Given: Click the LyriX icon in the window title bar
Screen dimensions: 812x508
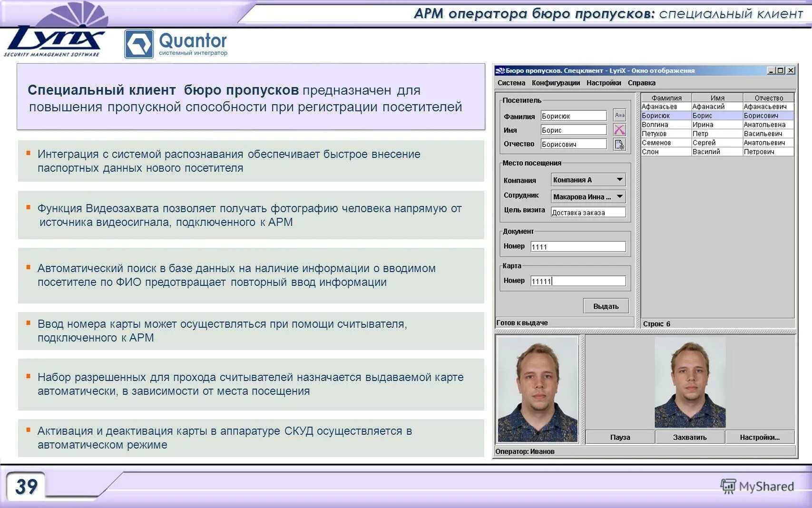Looking at the screenshot, I should pyautogui.click(x=500, y=71).
